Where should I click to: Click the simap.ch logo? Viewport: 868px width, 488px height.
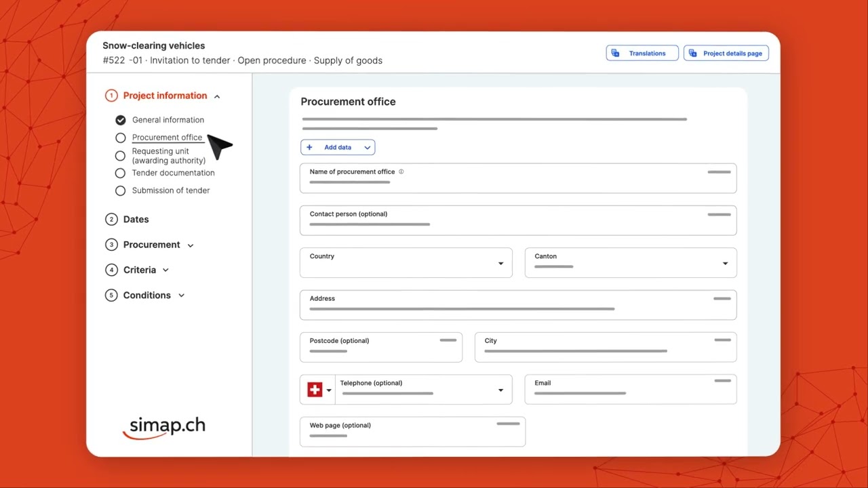164,427
